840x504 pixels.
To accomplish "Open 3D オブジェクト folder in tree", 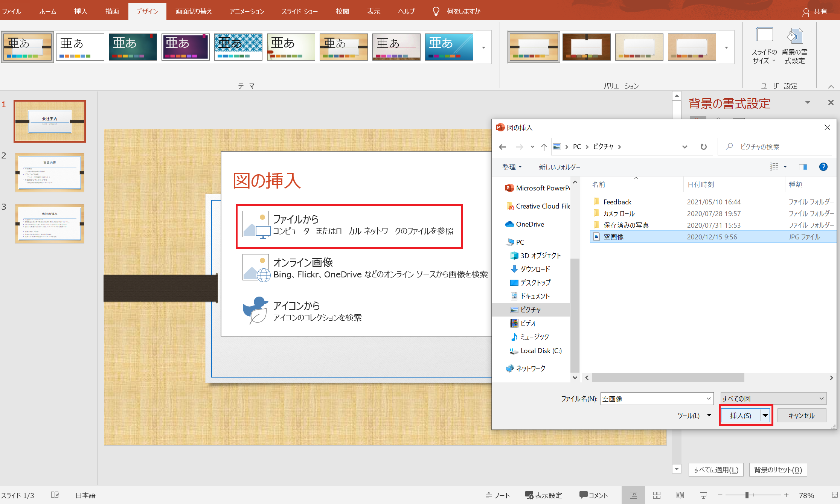I will pyautogui.click(x=535, y=256).
